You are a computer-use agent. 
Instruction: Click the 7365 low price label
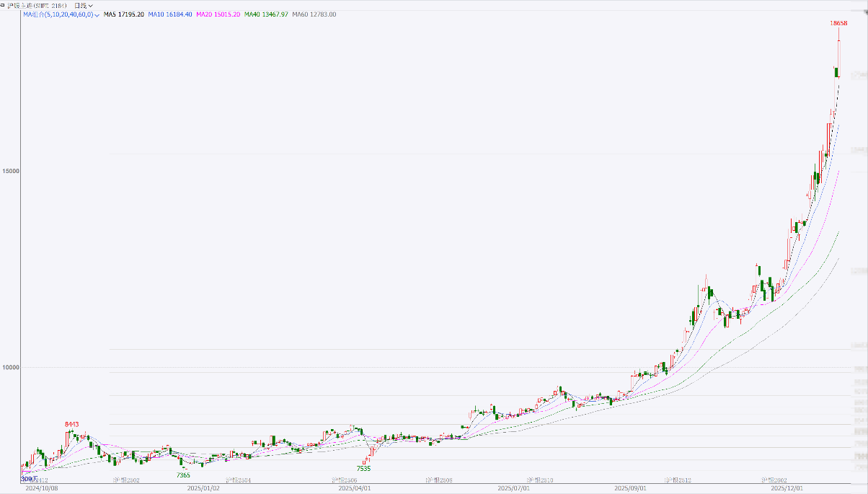pyautogui.click(x=183, y=475)
